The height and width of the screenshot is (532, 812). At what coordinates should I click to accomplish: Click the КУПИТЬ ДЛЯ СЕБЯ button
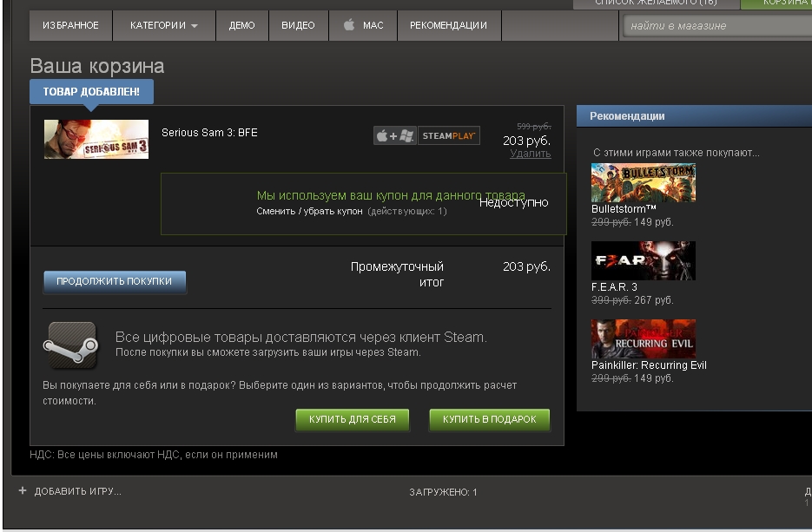coord(352,419)
